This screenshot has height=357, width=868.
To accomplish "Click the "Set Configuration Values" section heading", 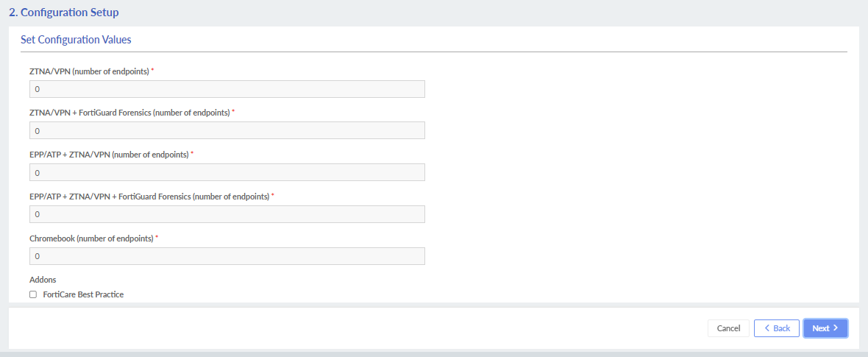I will click(x=76, y=40).
